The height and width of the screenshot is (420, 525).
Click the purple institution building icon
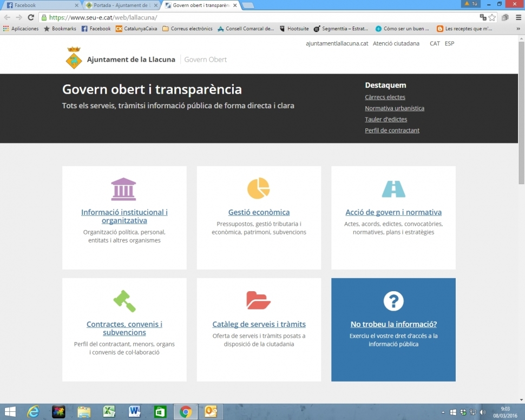[x=123, y=189]
